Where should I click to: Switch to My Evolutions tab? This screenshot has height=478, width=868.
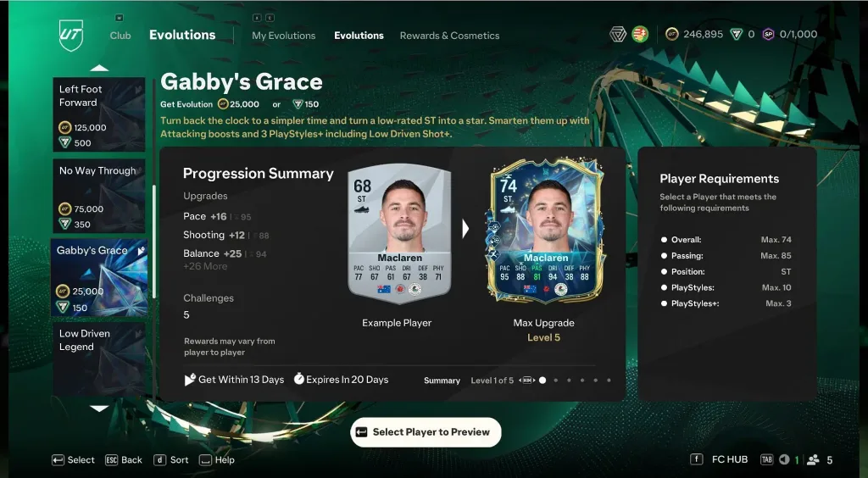(x=283, y=36)
